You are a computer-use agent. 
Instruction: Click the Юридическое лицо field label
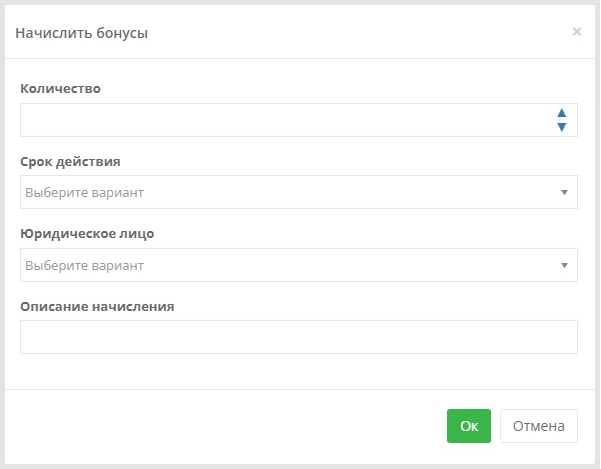[x=87, y=234]
